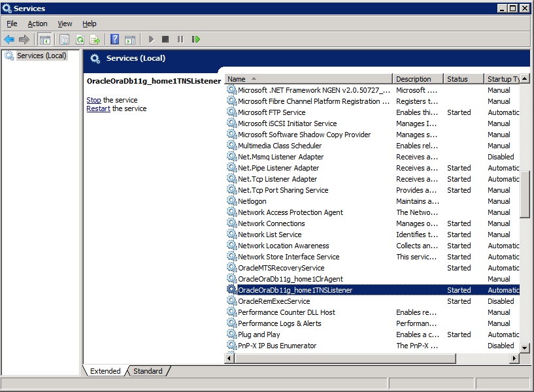This screenshot has height=392, width=534.
Task: Select Network List Service row
Action: point(373,235)
